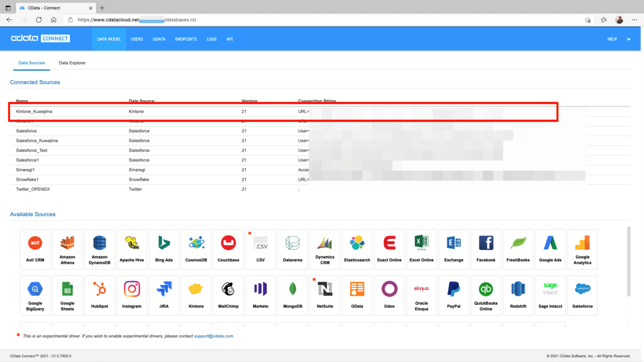Switch to ENDPOINTS in the top nav
The height and width of the screenshot is (362, 644).
pos(186,39)
